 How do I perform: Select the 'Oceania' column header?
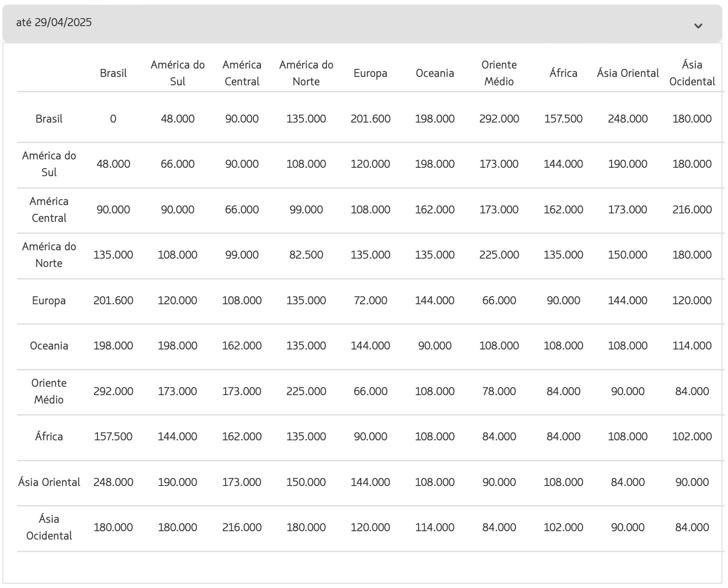[435, 73]
